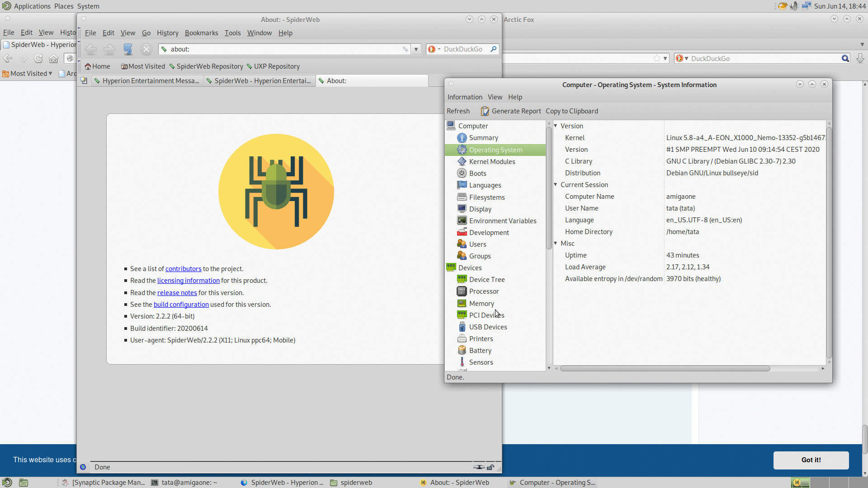Open the build configuration link
Viewport: 868px width, 488px height.
click(181, 305)
